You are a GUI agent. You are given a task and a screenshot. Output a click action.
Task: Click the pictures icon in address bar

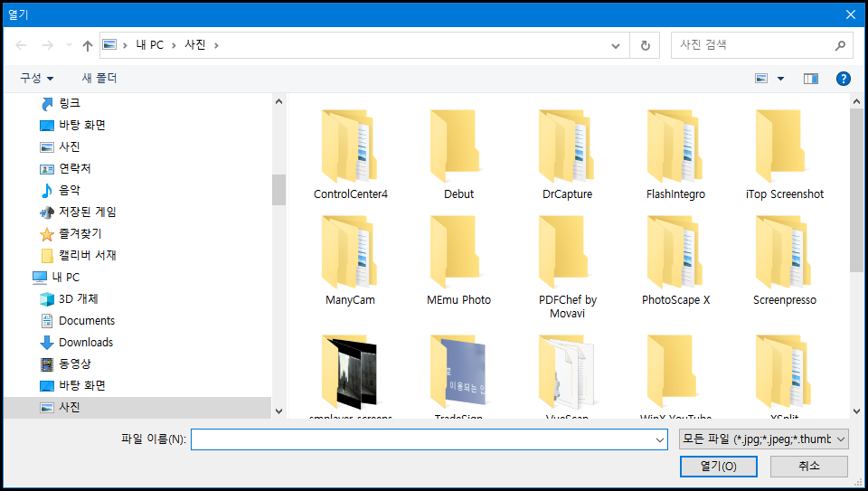tap(109, 44)
